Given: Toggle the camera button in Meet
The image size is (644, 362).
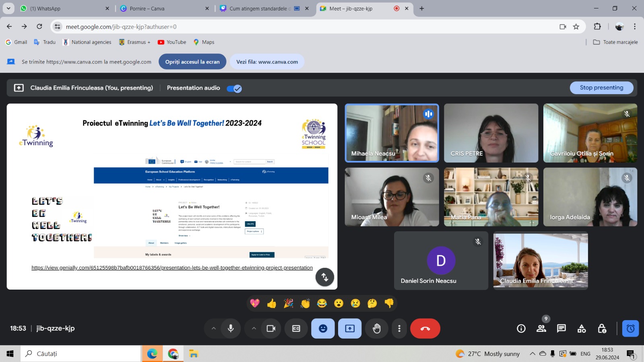Looking at the screenshot, I should tap(271, 329).
